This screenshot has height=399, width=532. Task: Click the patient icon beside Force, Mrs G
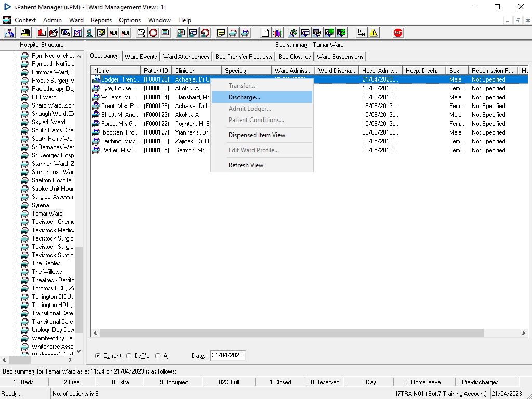coord(96,124)
